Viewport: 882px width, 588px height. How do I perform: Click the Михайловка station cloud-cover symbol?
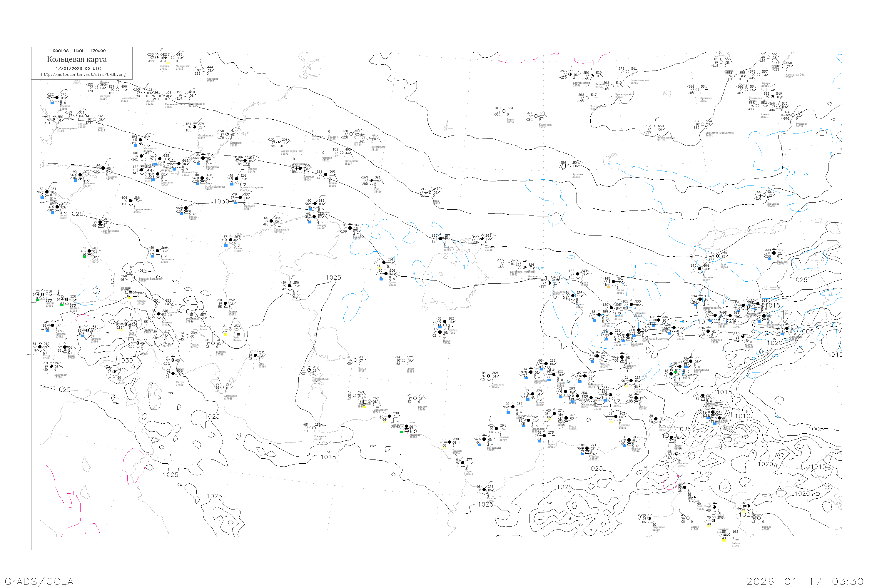coord(194,127)
